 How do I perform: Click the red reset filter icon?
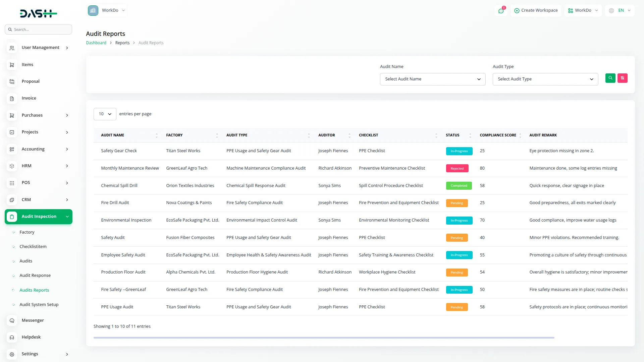tap(622, 78)
